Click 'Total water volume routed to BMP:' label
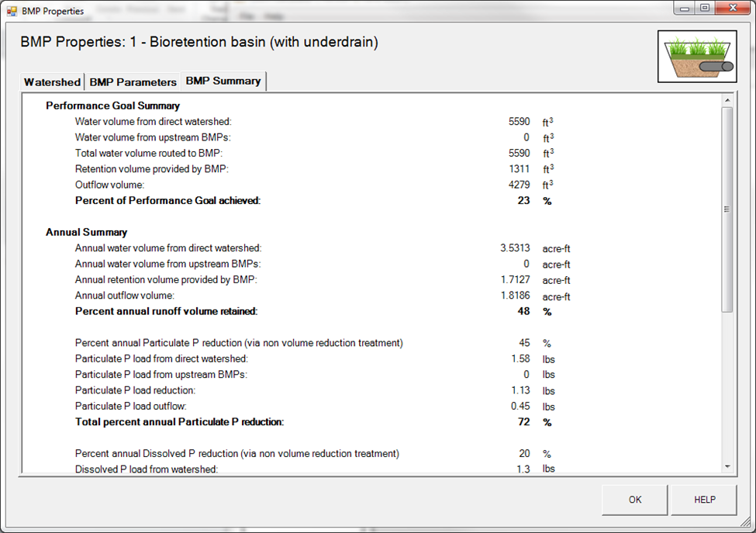Screen dimensions: 756x533 pos(149,154)
